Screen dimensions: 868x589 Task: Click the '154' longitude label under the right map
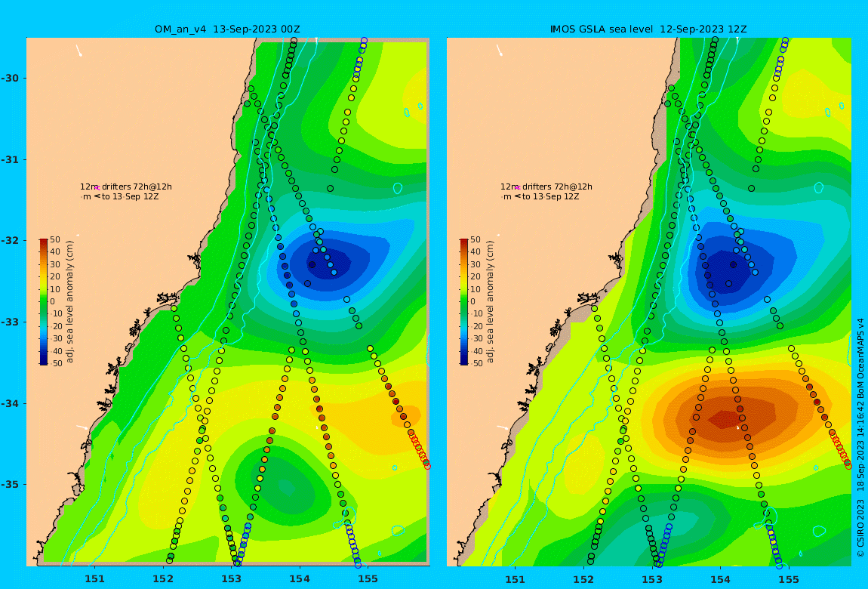[720, 579]
